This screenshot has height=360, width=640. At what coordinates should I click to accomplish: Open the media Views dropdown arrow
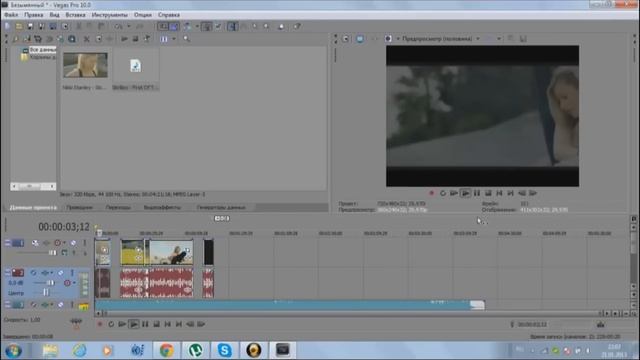(174, 39)
